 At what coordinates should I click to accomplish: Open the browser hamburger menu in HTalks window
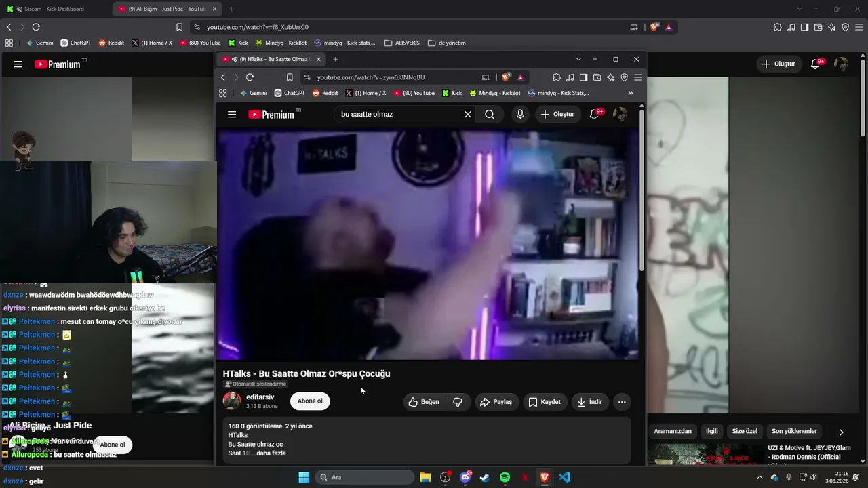pyautogui.click(x=637, y=77)
